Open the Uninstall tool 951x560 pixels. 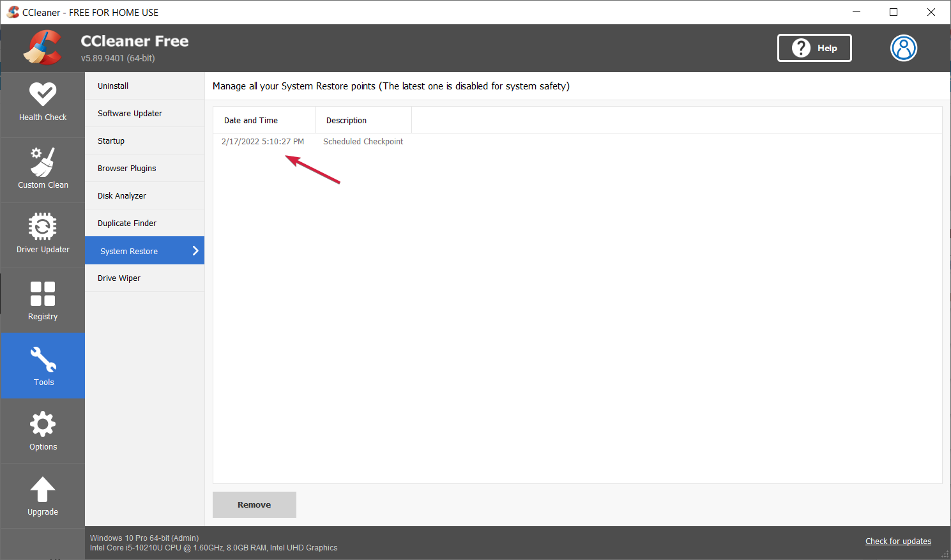coord(145,86)
